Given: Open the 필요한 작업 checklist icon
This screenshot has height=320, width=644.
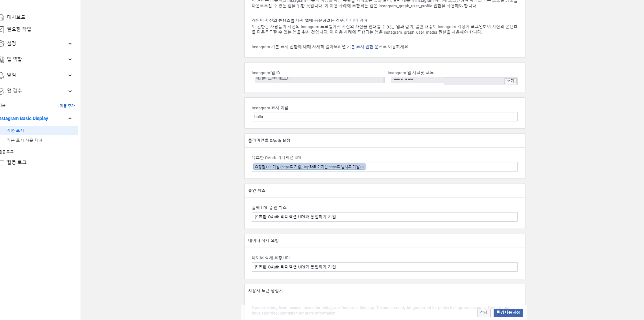Looking at the screenshot, I should [x=2, y=29].
